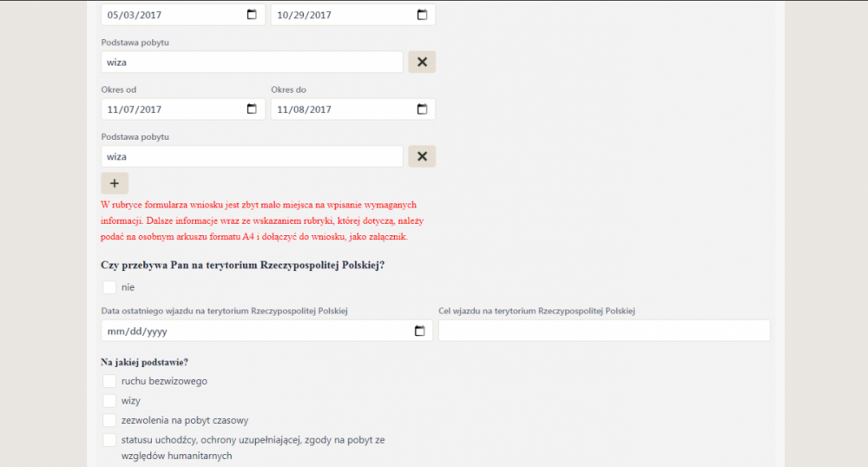Screen dimensions: 868x467
Task: Select the 'wizy' checkbox
Action: pyautogui.click(x=109, y=401)
